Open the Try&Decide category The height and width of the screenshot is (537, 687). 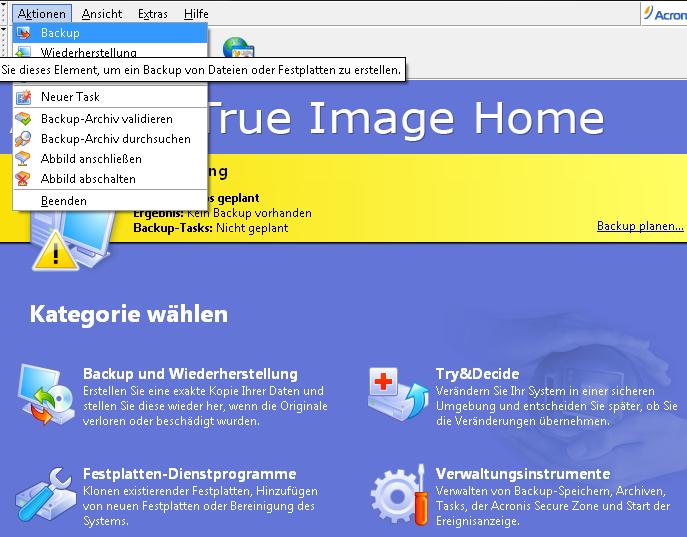(477, 374)
